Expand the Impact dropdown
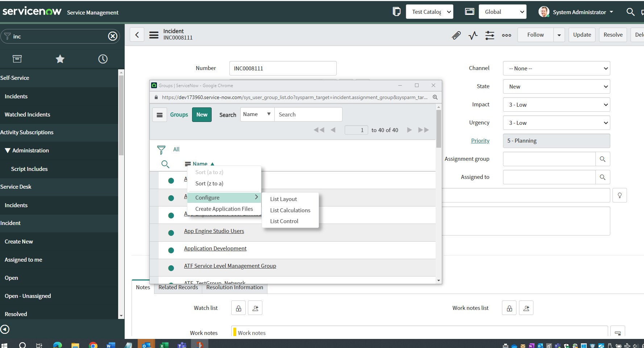The image size is (644, 348). (556, 105)
